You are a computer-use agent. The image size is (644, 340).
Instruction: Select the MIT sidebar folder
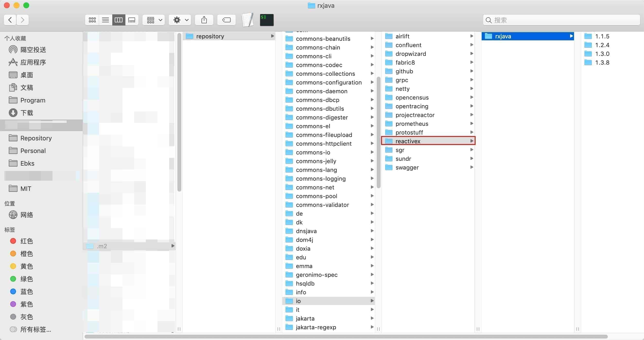coord(26,189)
